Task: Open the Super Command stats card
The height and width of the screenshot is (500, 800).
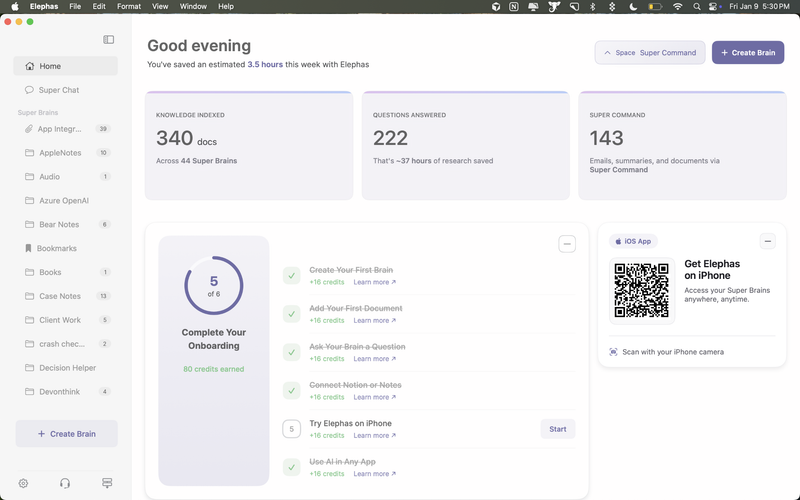Action: (682, 146)
